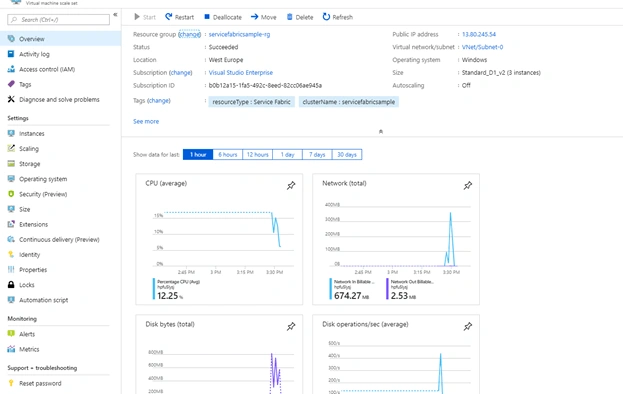Click the clusterName : servicefabricsample tag

coord(349,102)
